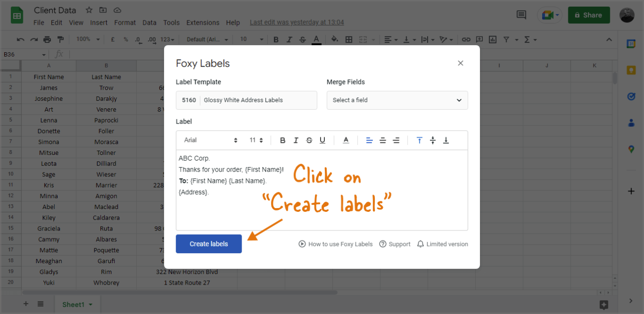Click the Merge cells icon
The height and width of the screenshot is (314, 644).
(x=363, y=39)
